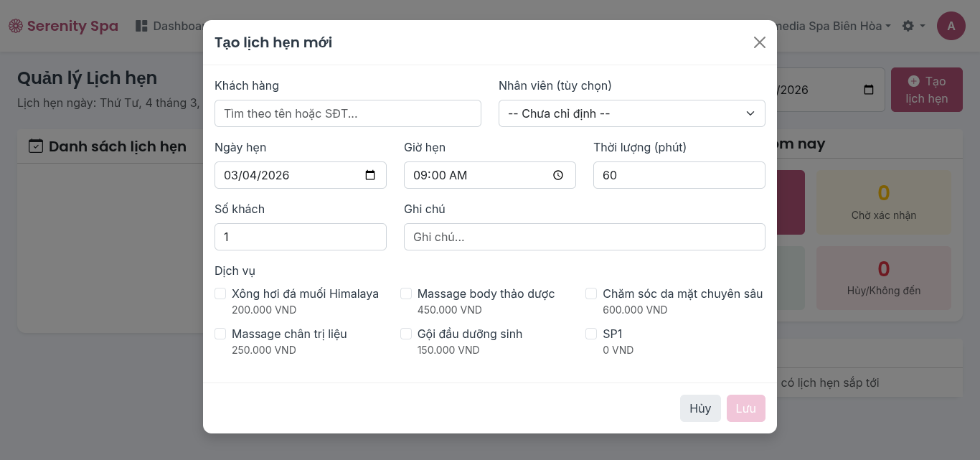Click the Khách hàng search field

(347, 113)
